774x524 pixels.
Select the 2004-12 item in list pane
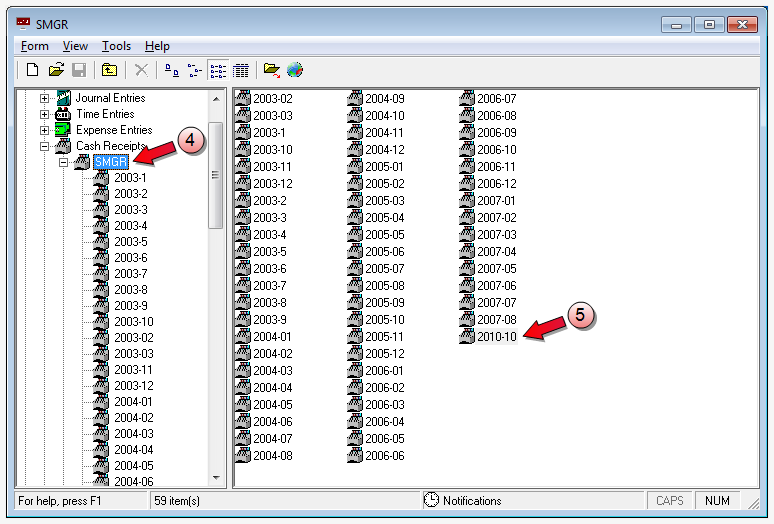[x=385, y=150]
